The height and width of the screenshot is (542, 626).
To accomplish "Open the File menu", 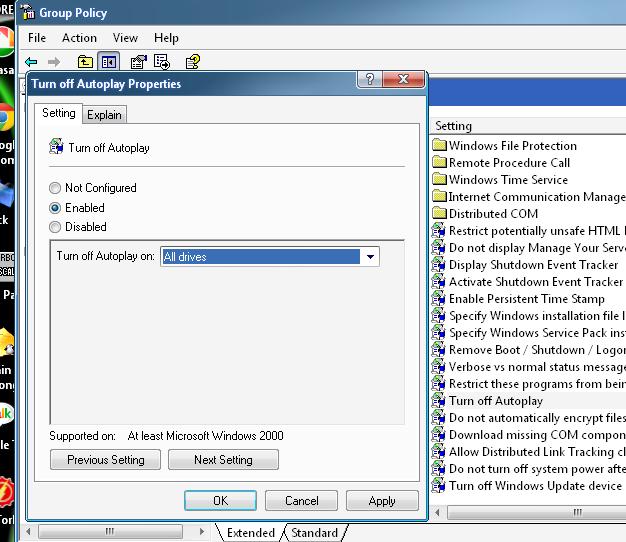I will coord(37,38).
